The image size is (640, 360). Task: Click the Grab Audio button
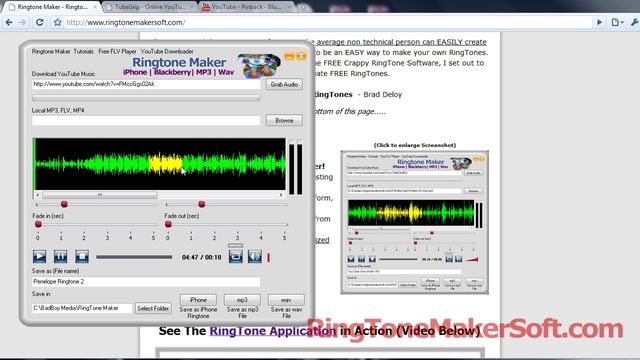click(284, 84)
